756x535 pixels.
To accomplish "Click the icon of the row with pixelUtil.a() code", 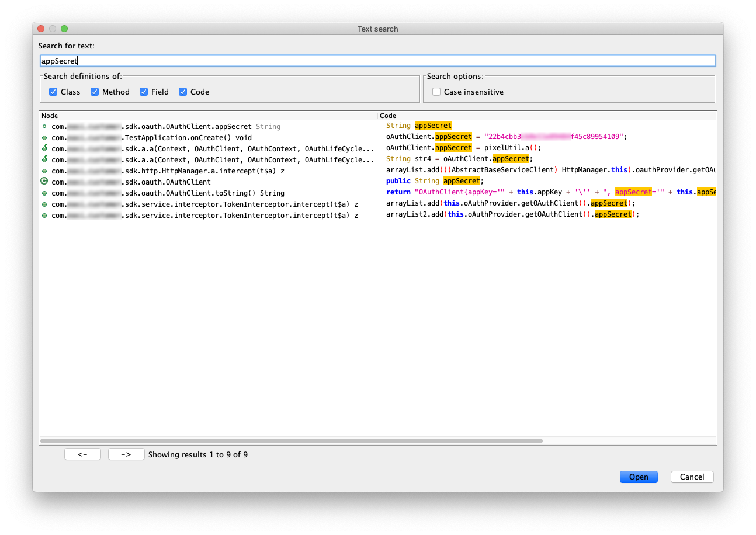I will tap(44, 148).
